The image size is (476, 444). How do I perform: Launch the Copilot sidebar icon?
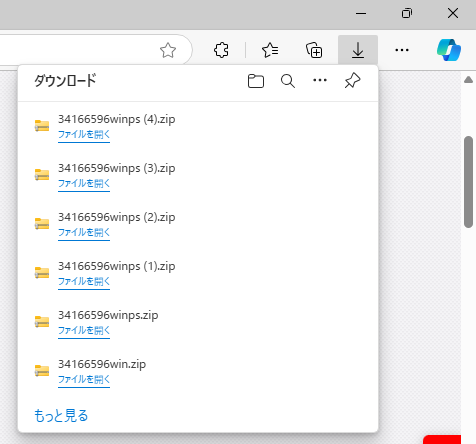pos(449,50)
